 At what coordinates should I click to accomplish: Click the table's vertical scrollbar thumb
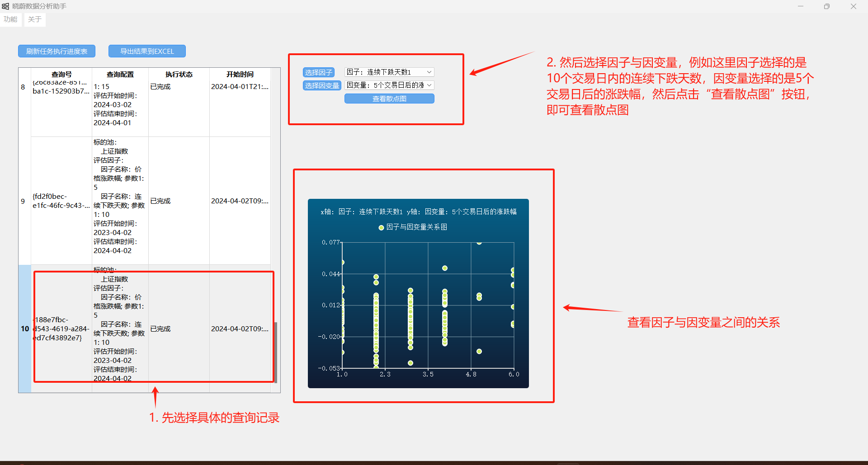pyautogui.click(x=276, y=352)
